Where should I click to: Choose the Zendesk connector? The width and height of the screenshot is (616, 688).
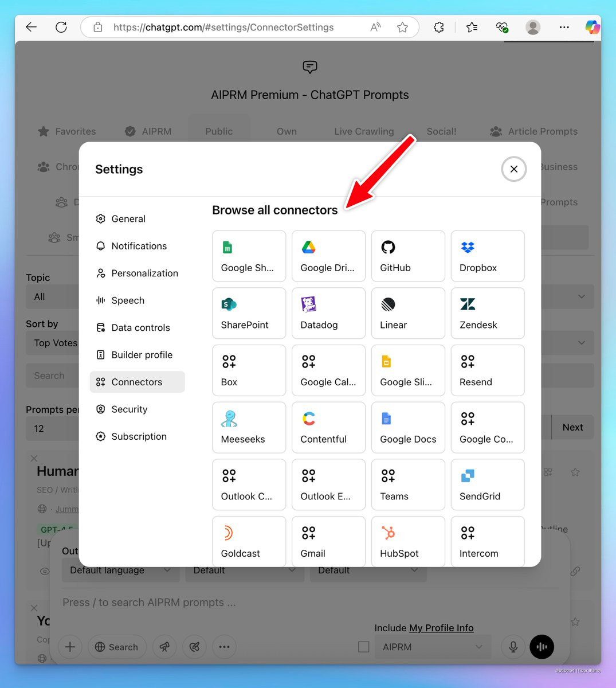pos(488,313)
